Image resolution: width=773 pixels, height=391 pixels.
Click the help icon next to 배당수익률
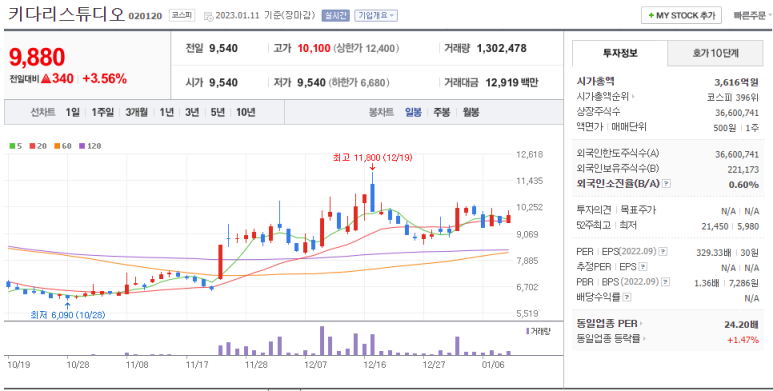(627, 297)
